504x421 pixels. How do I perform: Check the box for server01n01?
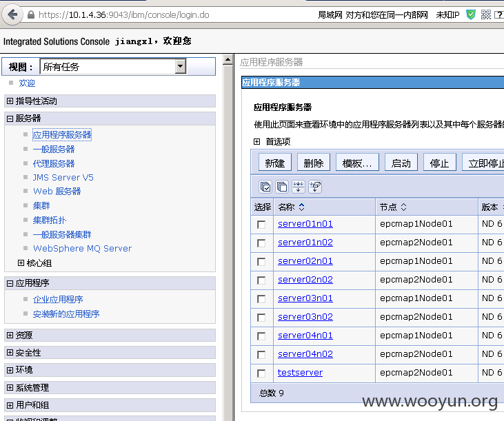[261, 225]
